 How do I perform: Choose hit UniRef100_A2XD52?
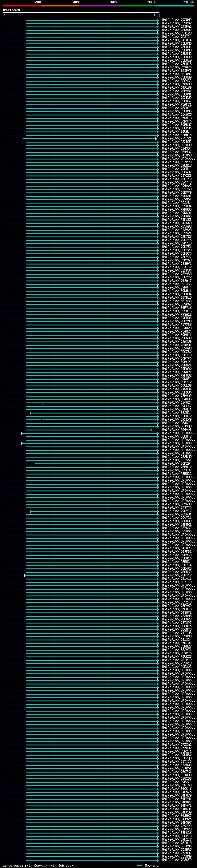[177, 142]
